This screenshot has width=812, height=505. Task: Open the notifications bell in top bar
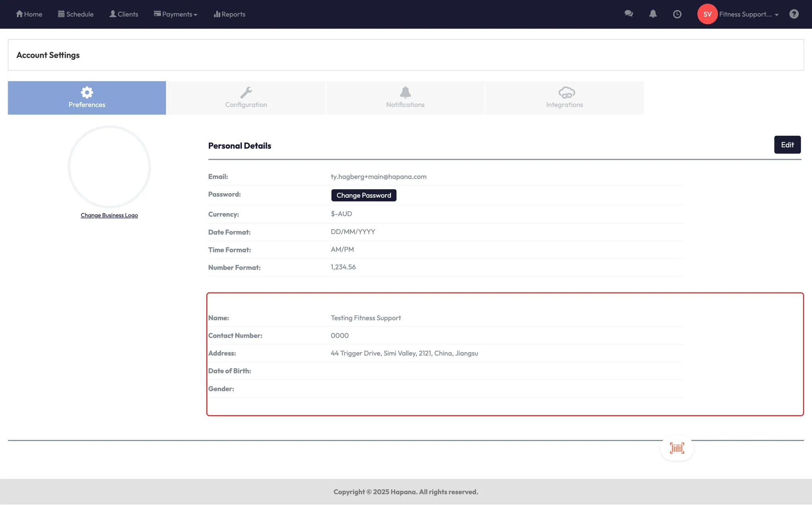point(653,14)
